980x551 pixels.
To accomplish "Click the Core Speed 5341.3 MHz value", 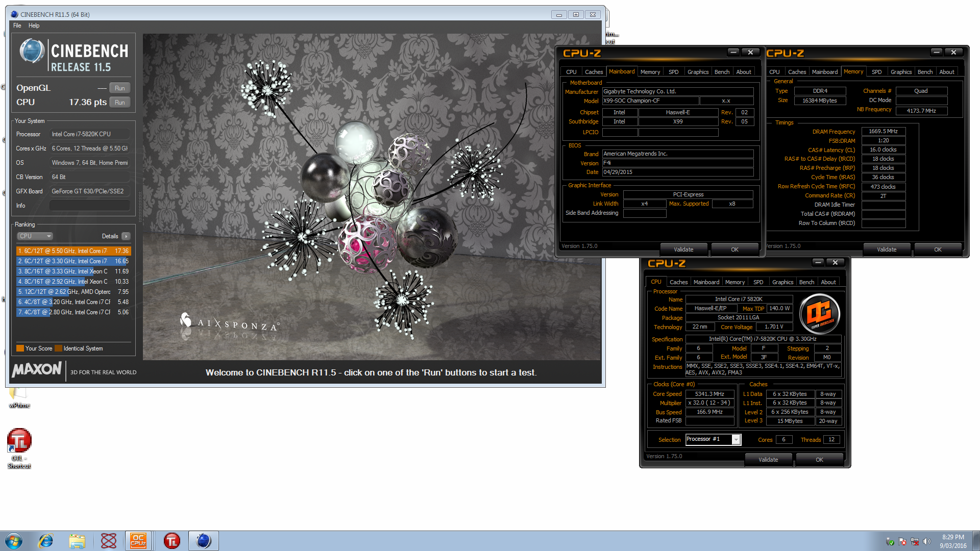I will 709,394.
